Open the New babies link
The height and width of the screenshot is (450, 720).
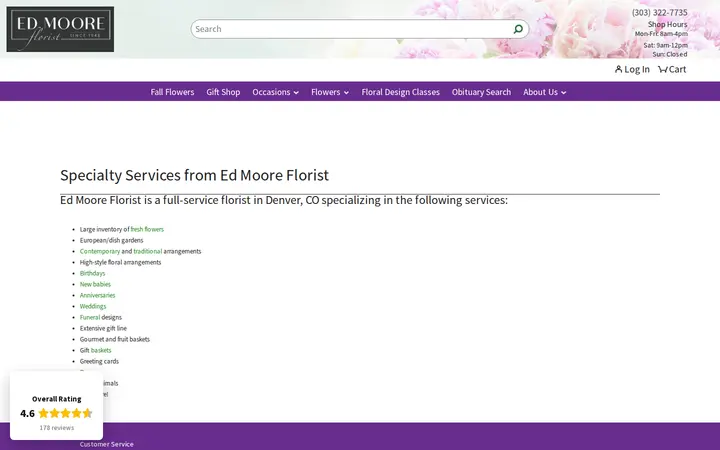(x=95, y=284)
